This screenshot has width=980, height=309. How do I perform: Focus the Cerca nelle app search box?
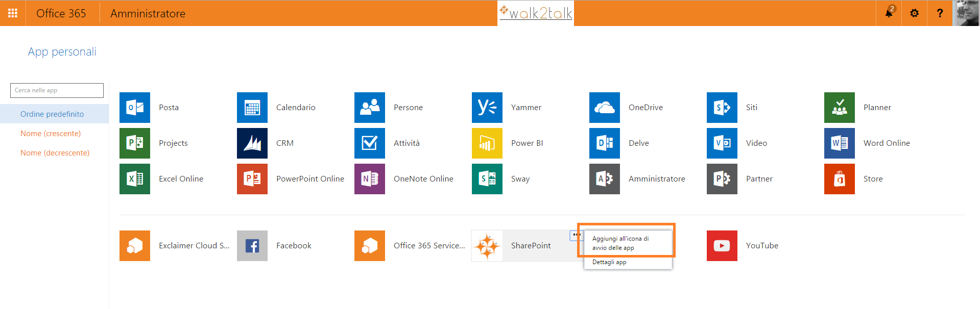pos(57,90)
